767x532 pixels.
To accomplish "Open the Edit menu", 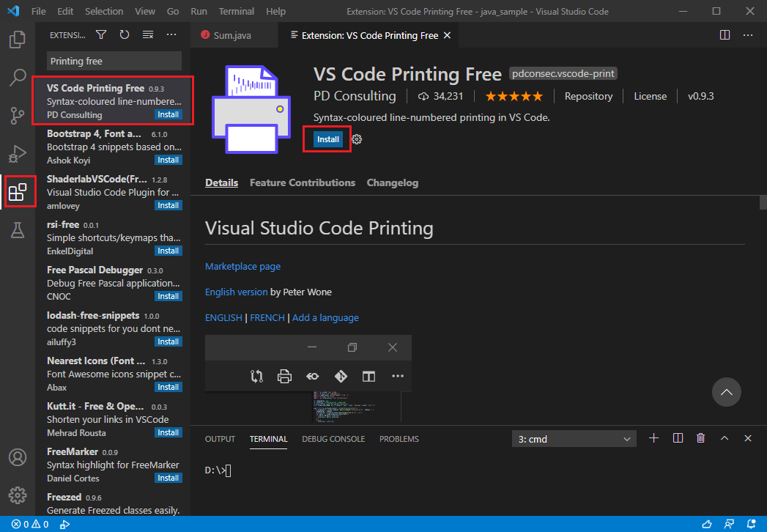I will click(x=65, y=11).
